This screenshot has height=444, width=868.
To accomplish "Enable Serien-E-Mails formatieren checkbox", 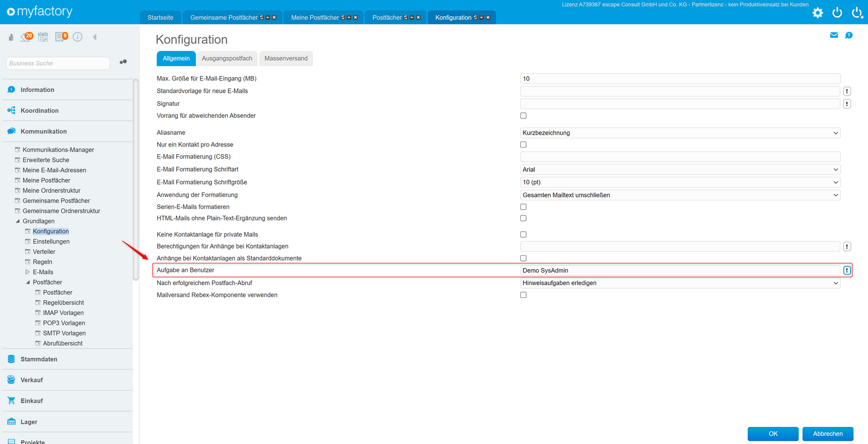I will pyautogui.click(x=524, y=207).
